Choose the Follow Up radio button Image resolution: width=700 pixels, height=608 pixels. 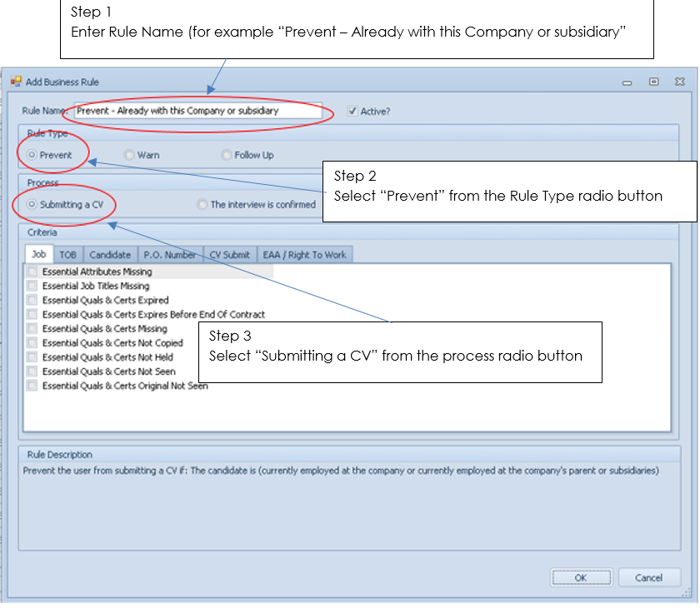(227, 155)
